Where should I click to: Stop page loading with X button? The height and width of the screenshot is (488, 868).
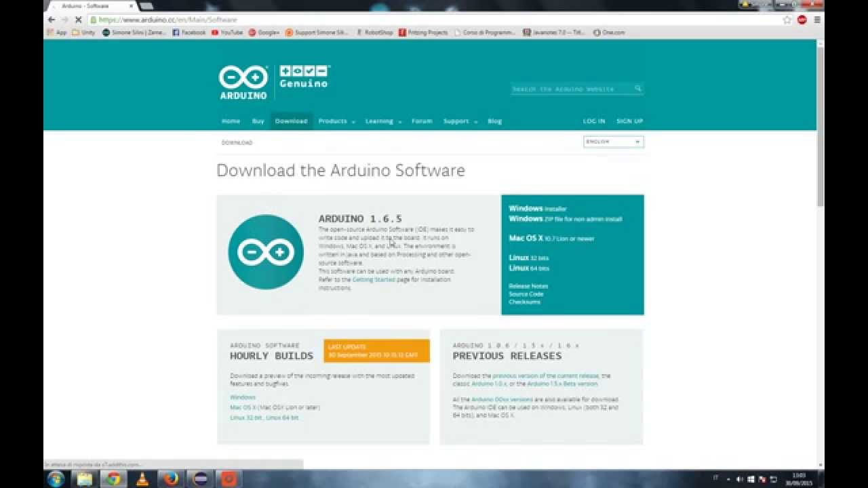pyautogui.click(x=78, y=20)
